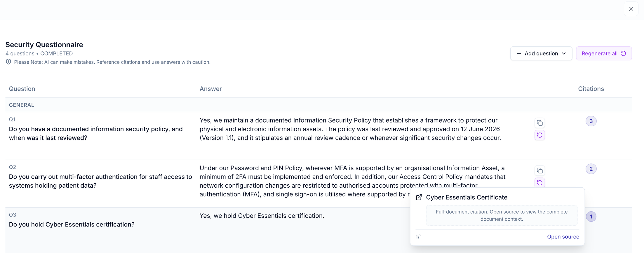
Task: Click the Q3 answer 'Yes, we hold Cyber Essentials certification.'
Action: tap(262, 216)
